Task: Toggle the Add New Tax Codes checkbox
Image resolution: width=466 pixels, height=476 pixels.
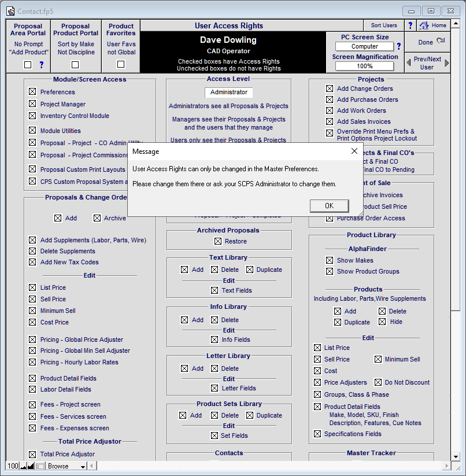Action: (32, 262)
